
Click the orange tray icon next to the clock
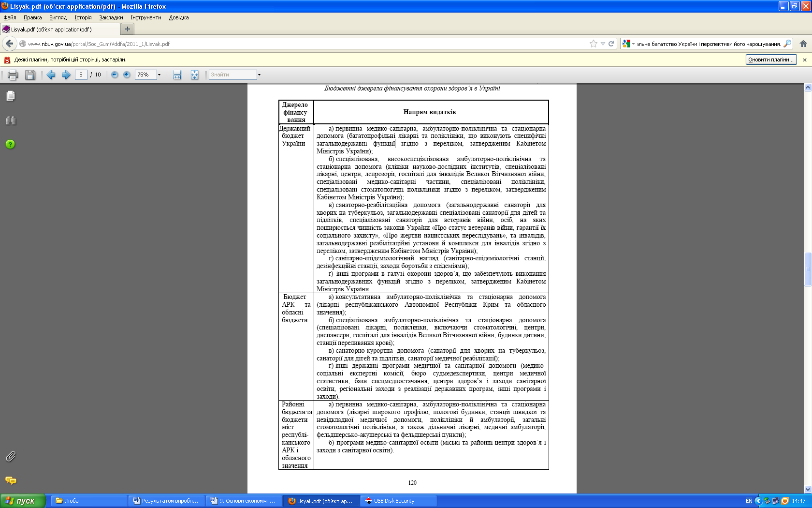[x=785, y=501]
